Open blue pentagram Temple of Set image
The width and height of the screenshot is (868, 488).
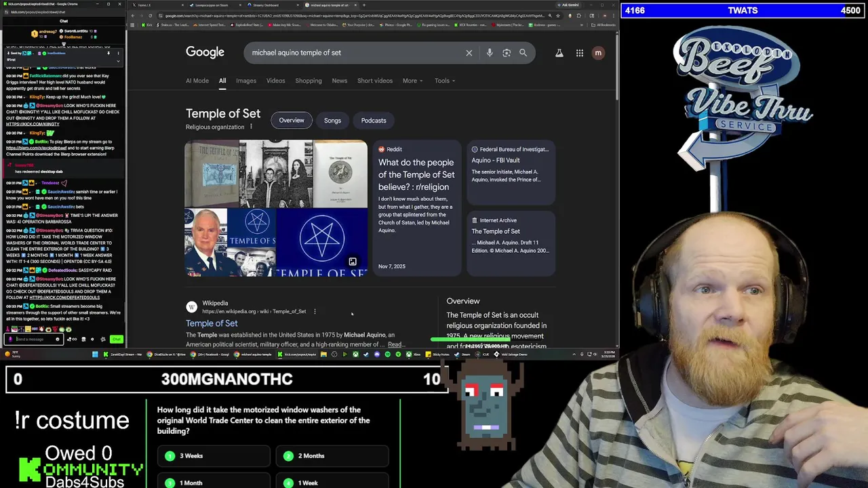coord(321,242)
